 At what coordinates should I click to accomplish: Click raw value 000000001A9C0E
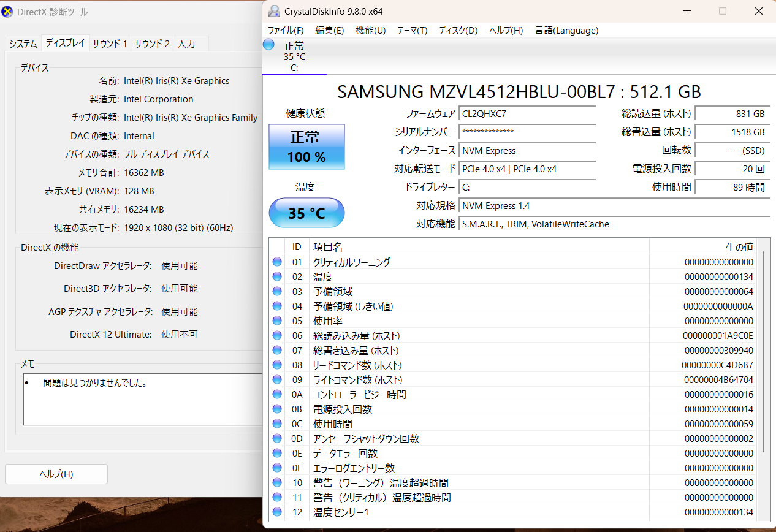click(718, 335)
